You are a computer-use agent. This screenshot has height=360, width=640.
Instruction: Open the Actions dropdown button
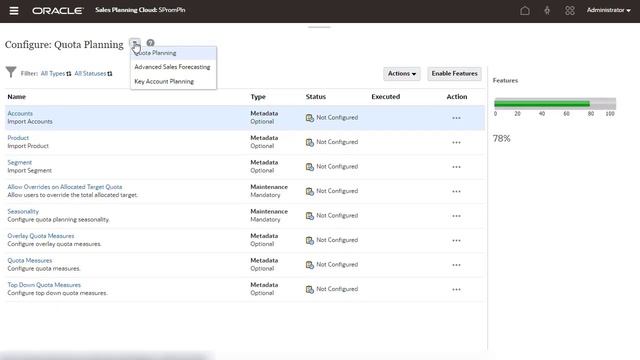pyautogui.click(x=402, y=73)
